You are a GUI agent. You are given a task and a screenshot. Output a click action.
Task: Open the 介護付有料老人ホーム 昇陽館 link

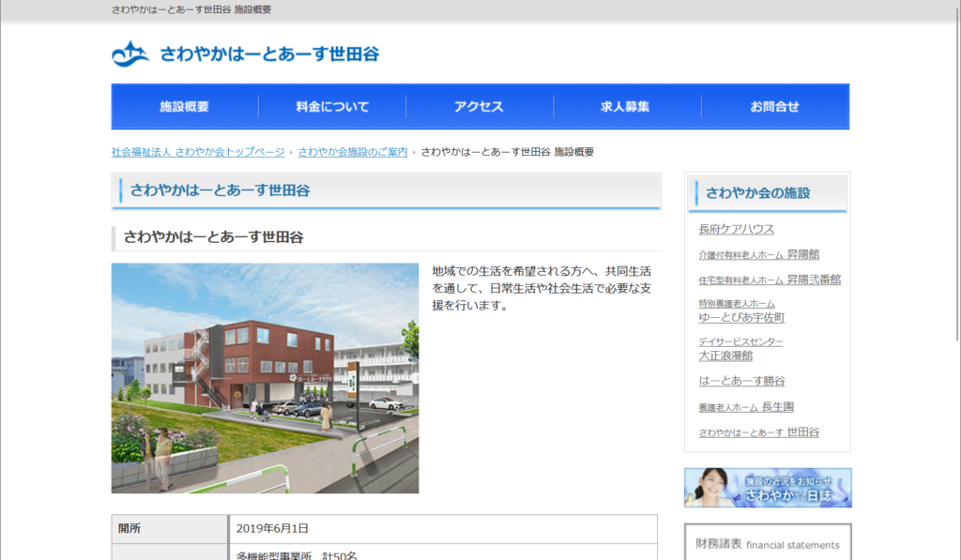pos(758,254)
